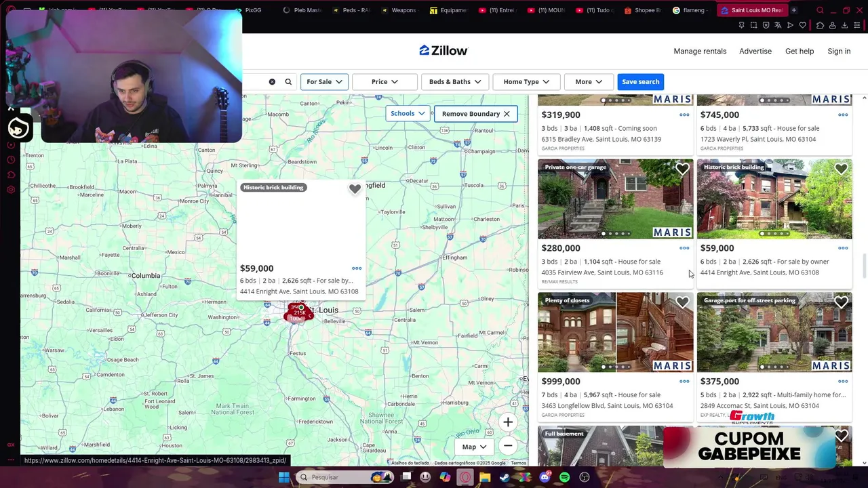Click the browser snapshot icon
Viewport: 868px width, 488px height.
[x=753, y=26]
